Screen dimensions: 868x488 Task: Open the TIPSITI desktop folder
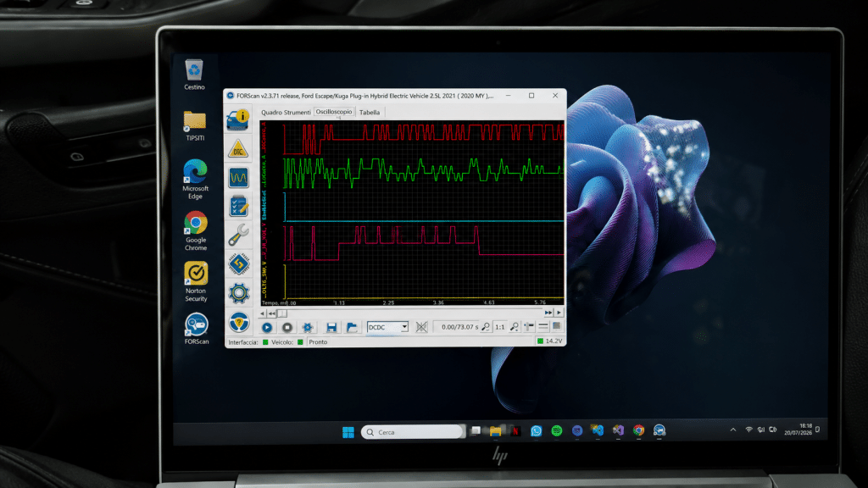click(x=195, y=125)
